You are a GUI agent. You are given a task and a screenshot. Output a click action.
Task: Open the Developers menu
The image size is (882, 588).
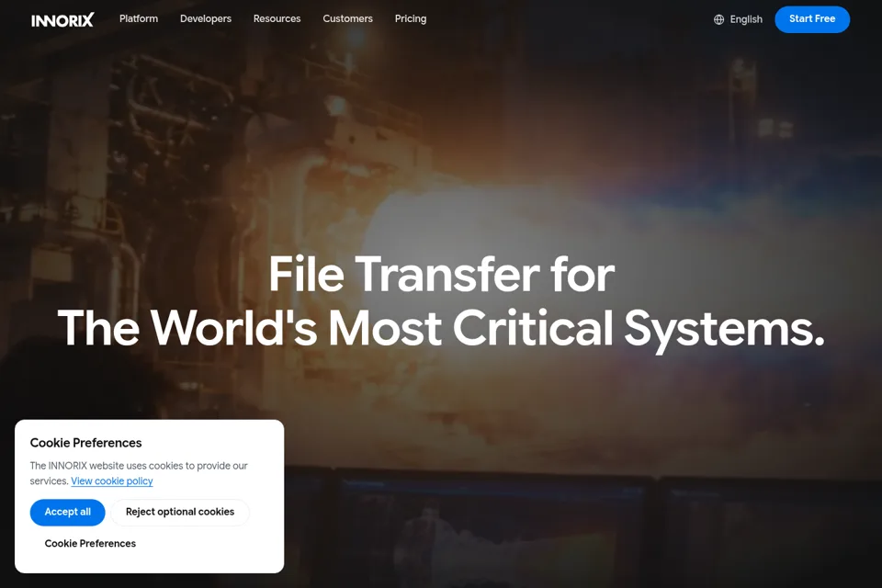(205, 18)
